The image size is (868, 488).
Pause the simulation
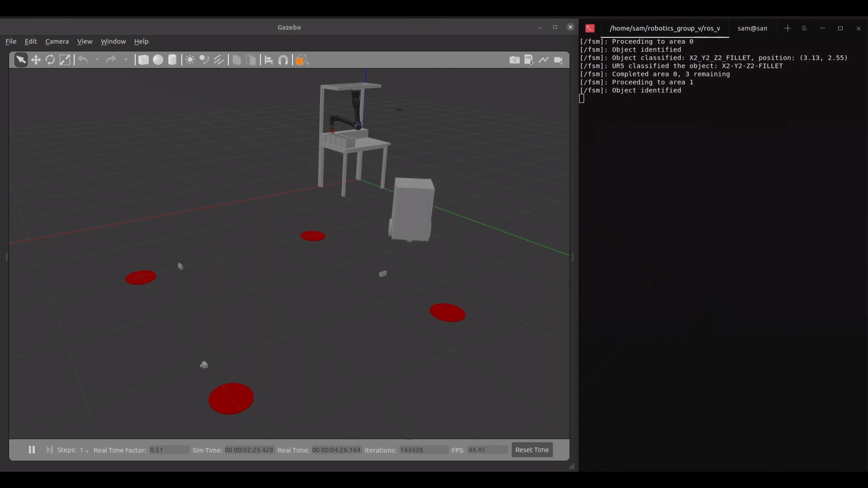coord(32,450)
